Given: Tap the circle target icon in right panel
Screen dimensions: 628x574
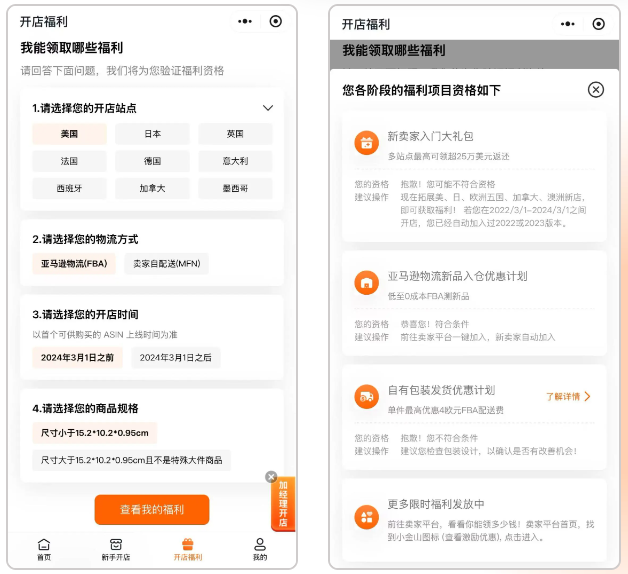Looking at the screenshot, I should pos(598,24).
